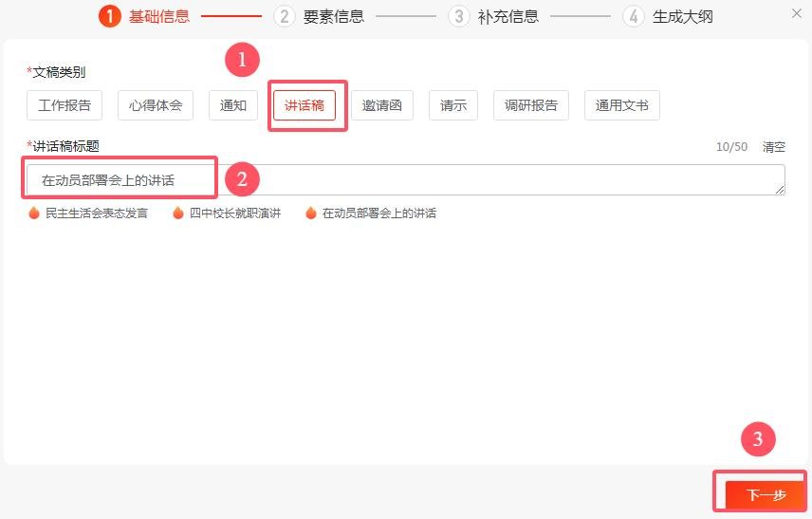
Task: Pick the 四中校长就职演讲 suggested title
Action: (x=235, y=213)
